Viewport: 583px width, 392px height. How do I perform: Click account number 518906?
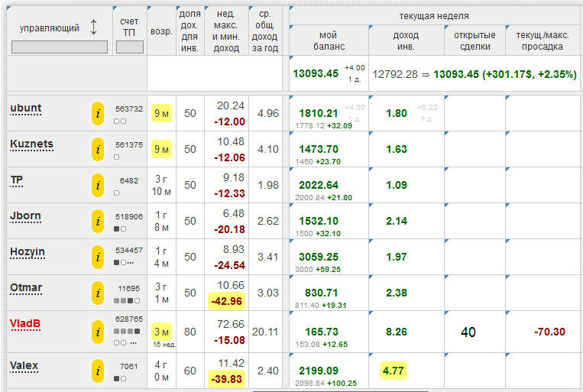[x=129, y=216]
